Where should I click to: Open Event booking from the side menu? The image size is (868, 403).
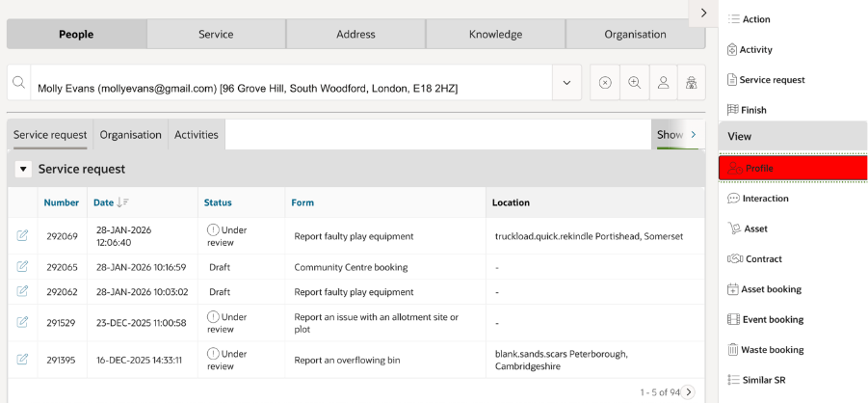pos(772,319)
